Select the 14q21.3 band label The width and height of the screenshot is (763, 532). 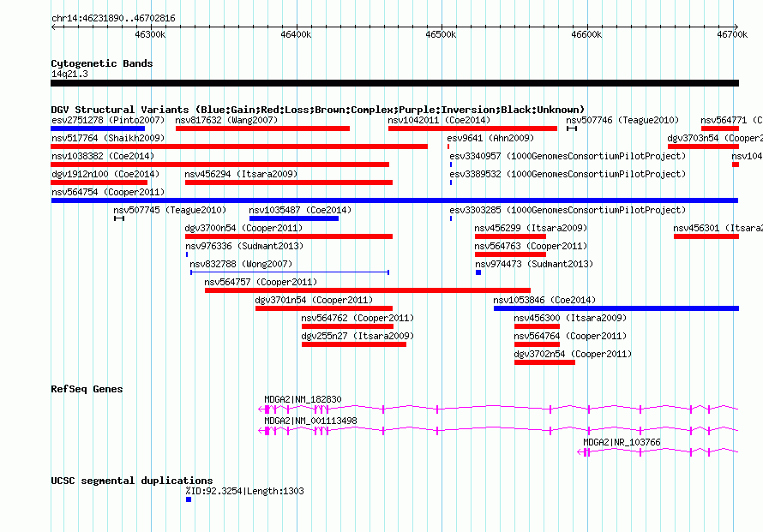[x=69, y=74]
